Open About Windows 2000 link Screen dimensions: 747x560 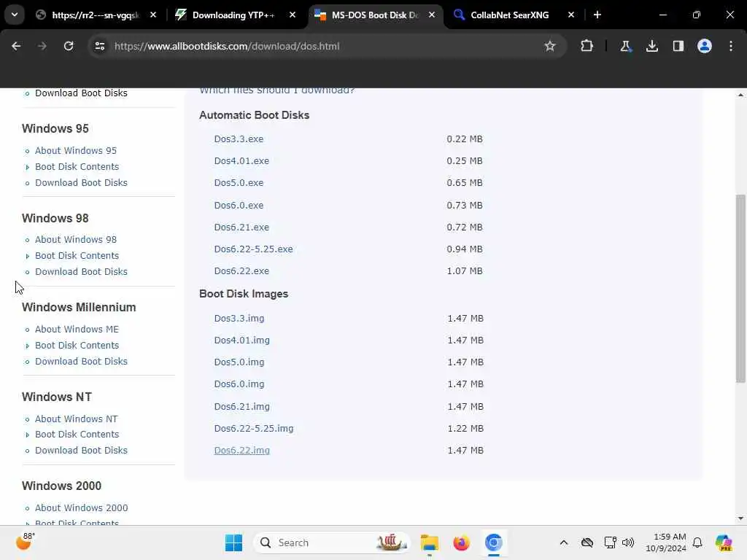[82, 507]
